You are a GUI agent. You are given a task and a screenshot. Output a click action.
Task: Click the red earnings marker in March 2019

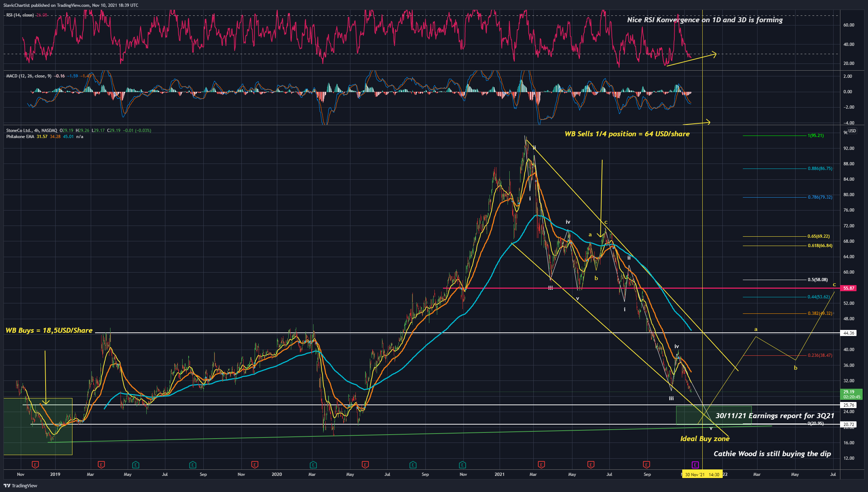point(101,465)
